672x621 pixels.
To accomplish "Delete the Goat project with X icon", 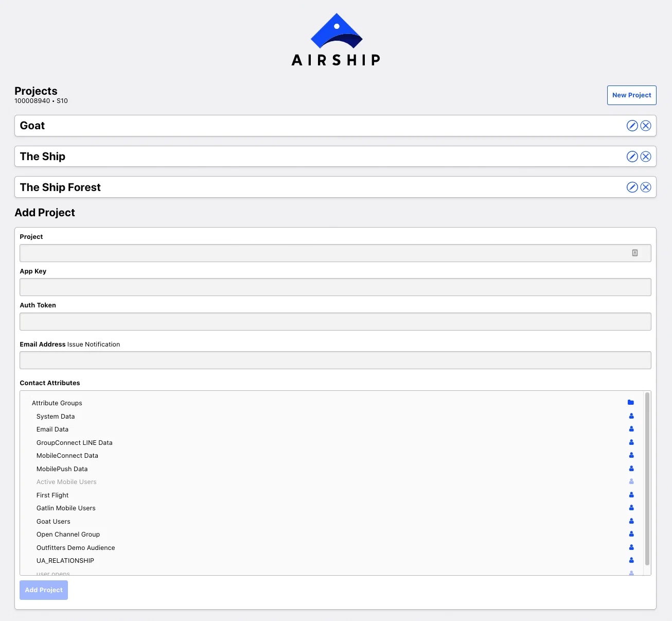I will pos(646,126).
